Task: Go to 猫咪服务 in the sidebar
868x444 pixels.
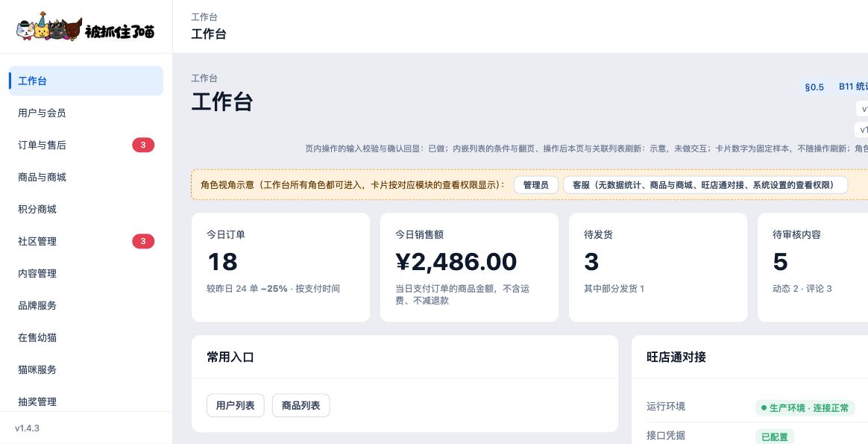Action: [x=86, y=370]
